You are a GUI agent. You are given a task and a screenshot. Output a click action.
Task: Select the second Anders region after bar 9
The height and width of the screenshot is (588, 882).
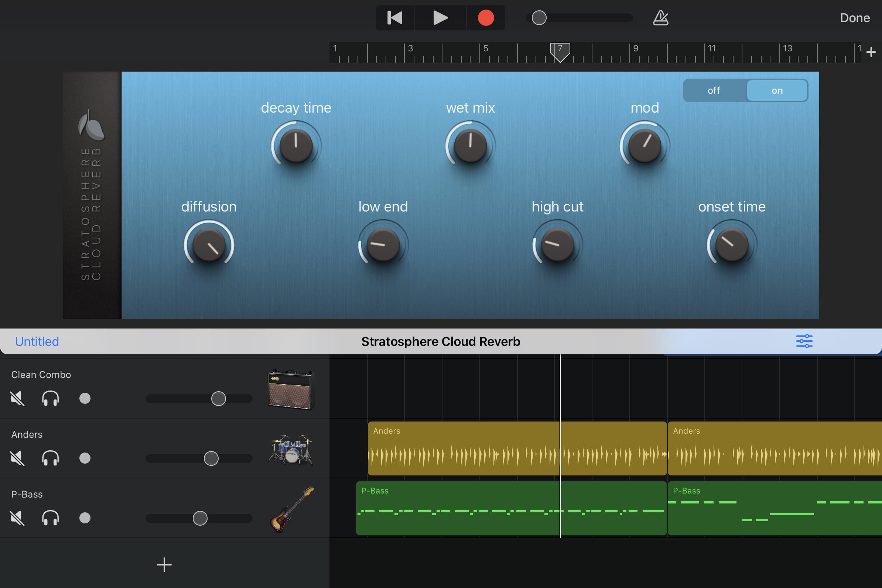(775, 448)
